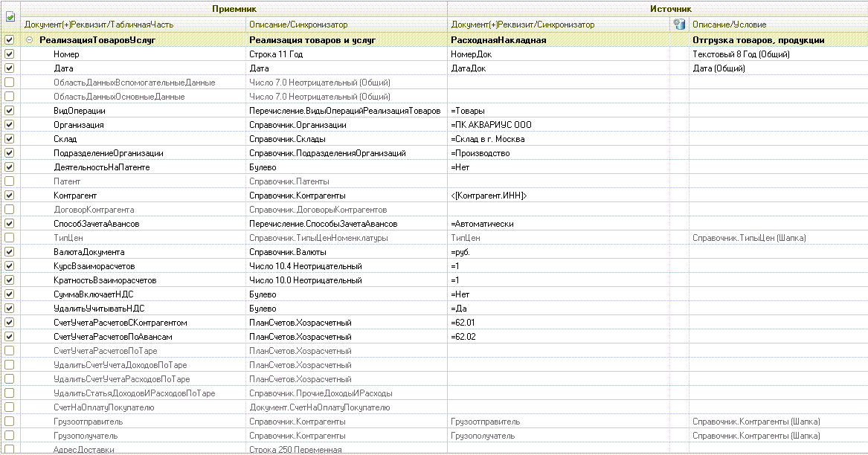Check the УдалитьСчетУчетаДоходовПоТаре checkbox
Screen dimensions: 868x455
tap(10, 365)
